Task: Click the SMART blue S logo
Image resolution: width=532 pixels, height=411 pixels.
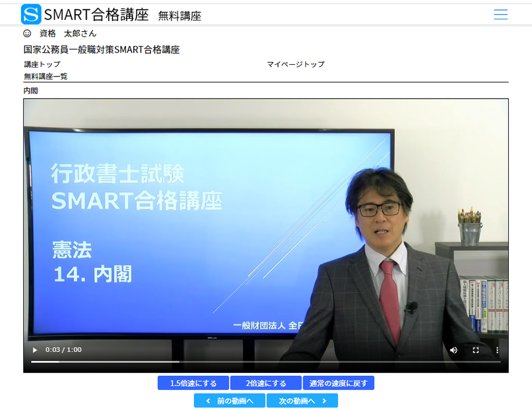Action: pos(31,14)
